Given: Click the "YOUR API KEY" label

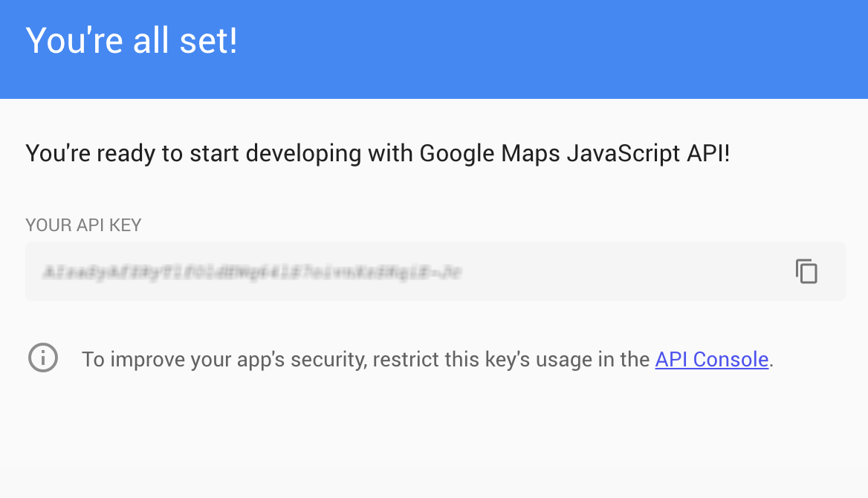Looking at the screenshot, I should [x=83, y=225].
